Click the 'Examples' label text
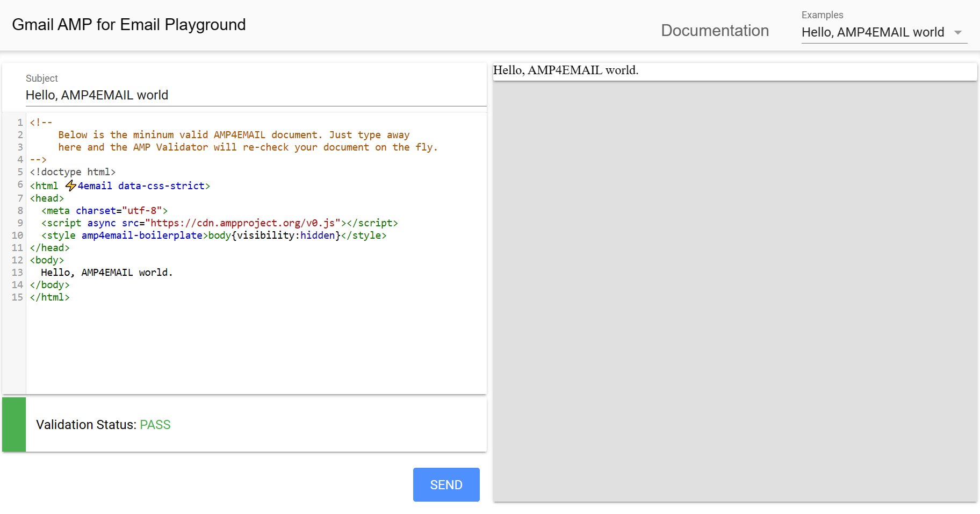 (x=822, y=15)
